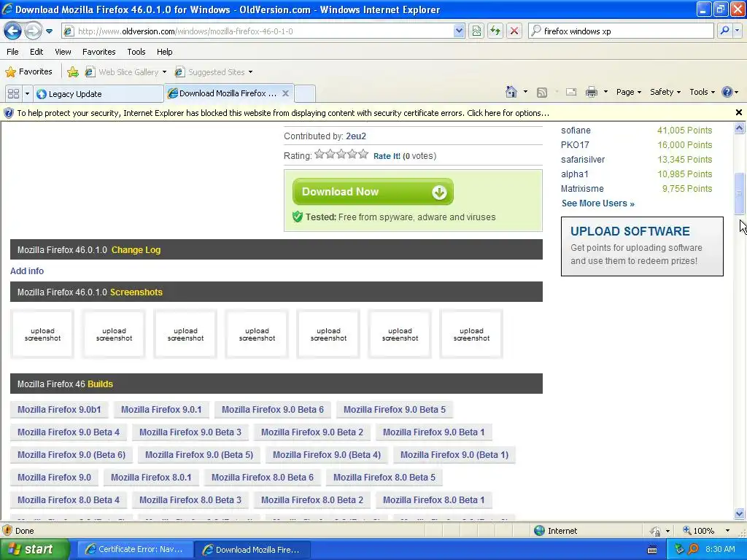Open Mozilla Firefox 8.0 Beta 2 build
This screenshot has width=747, height=560.
tap(312, 500)
